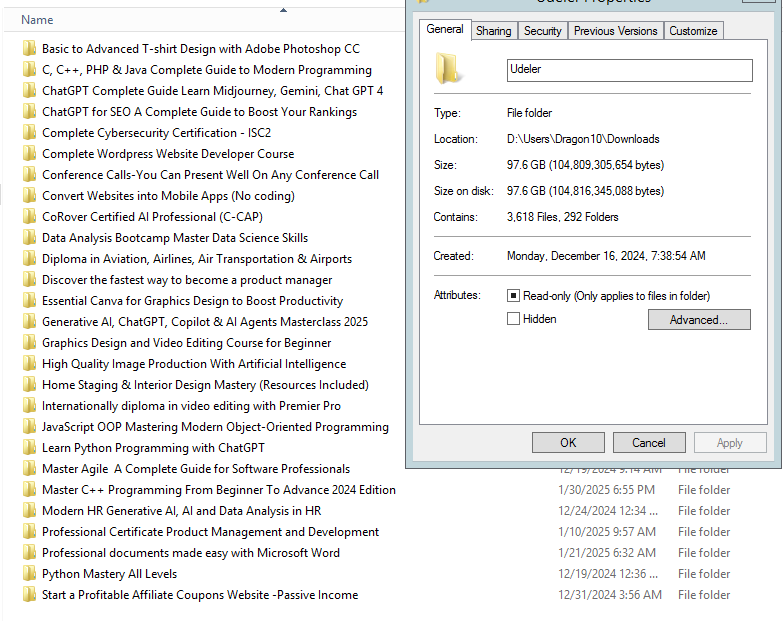This screenshot has width=783, height=621.
Task: Click folder icon for Modern HR Generative AI
Action: [x=29, y=510]
